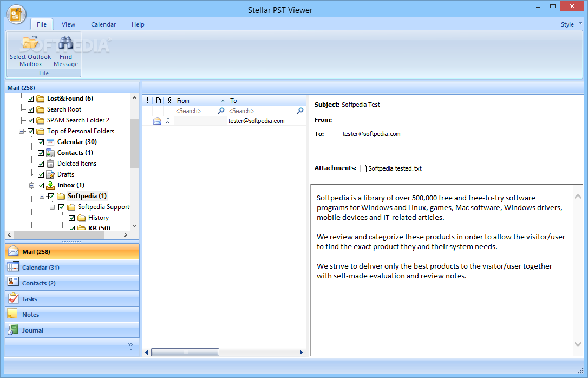Click the Calendar grid icon in navigation pane
The width and height of the screenshot is (588, 378).
click(x=13, y=267)
